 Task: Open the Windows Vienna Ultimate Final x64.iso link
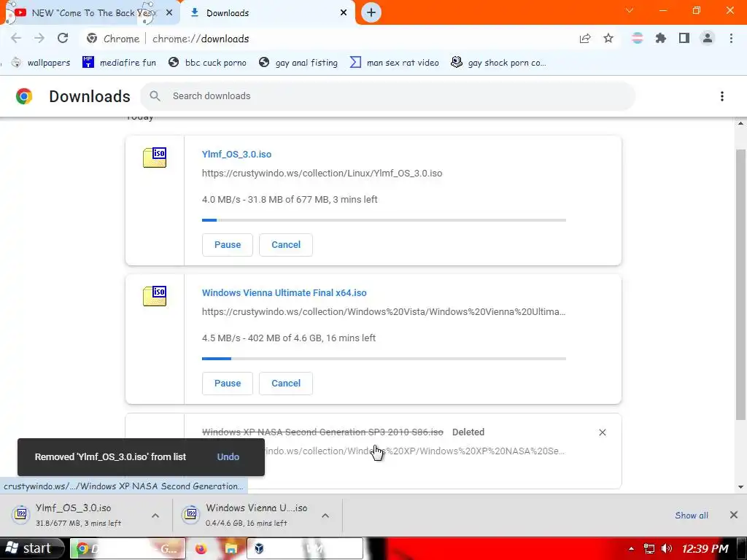tap(284, 293)
